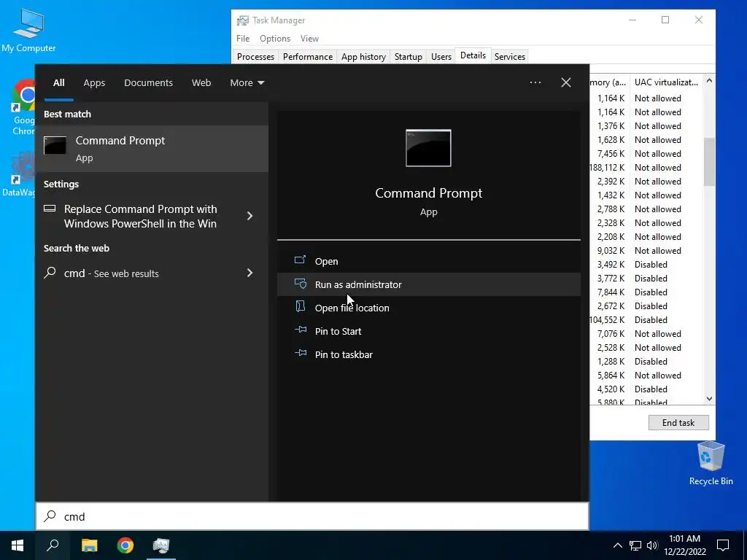Choose Open file location

[x=429, y=308]
